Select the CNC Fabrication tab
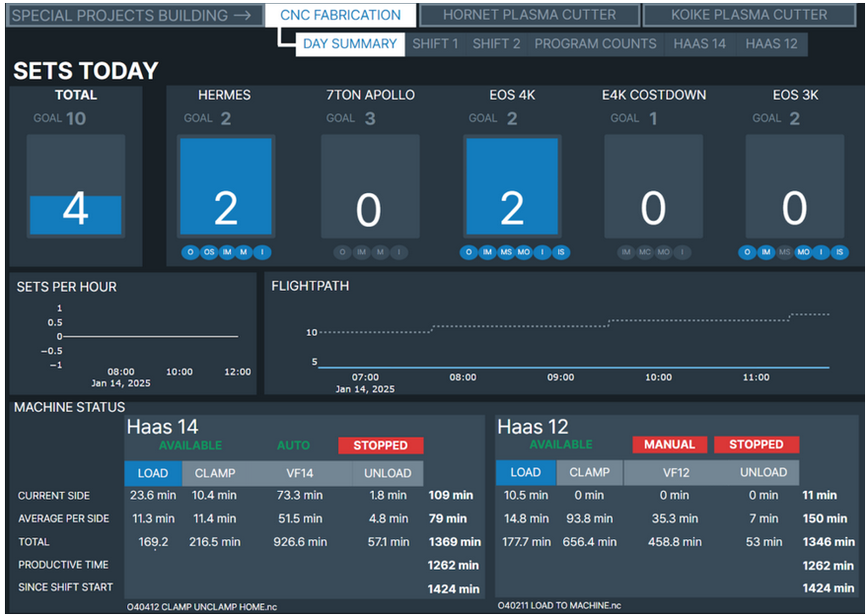The width and height of the screenshot is (867, 616). tap(340, 15)
